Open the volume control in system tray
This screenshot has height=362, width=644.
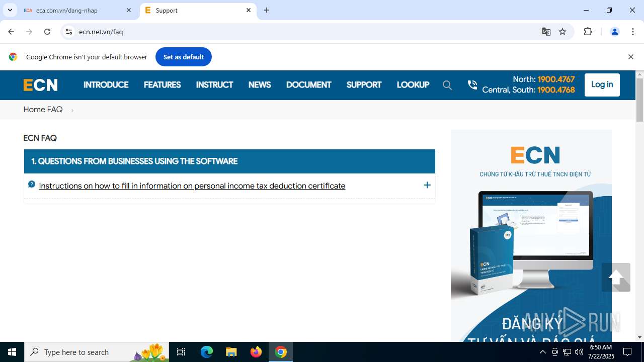(x=579, y=352)
